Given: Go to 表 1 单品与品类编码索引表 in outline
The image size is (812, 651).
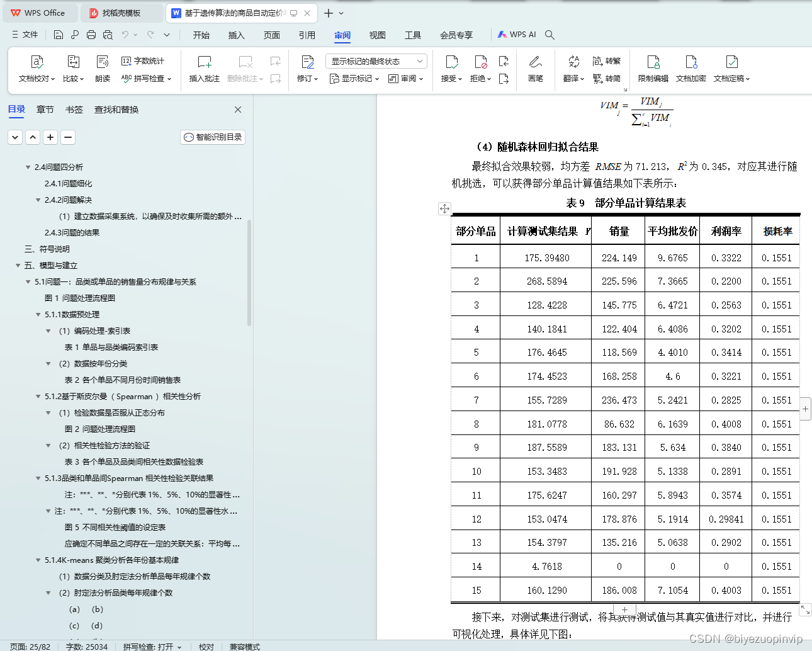Looking at the screenshot, I should click(111, 348).
